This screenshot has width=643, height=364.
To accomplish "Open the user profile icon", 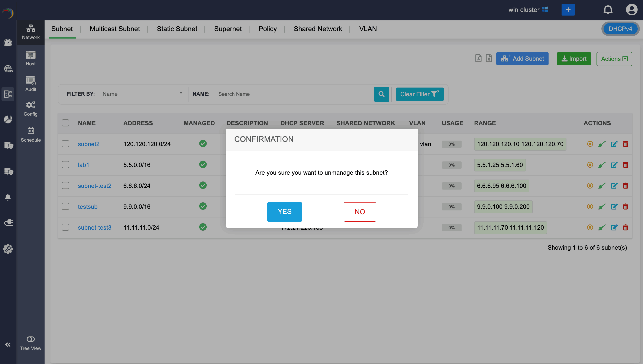I will [x=631, y=10].
